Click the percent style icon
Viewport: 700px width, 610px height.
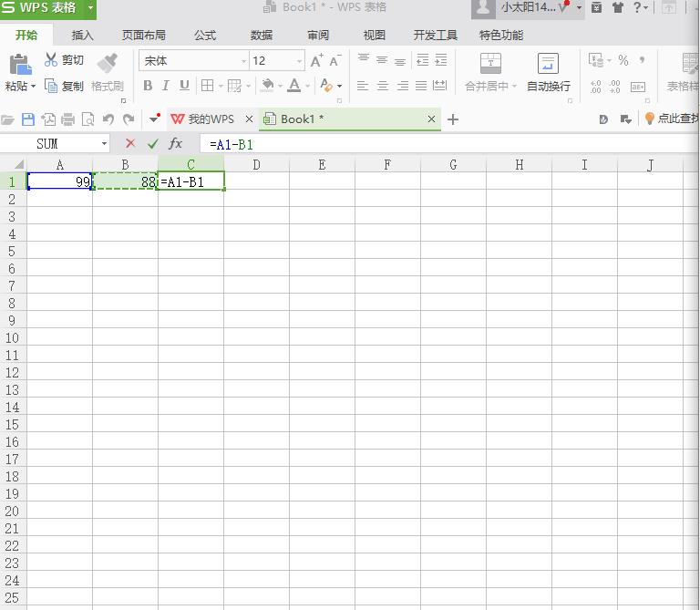click(x=623, y=60)
